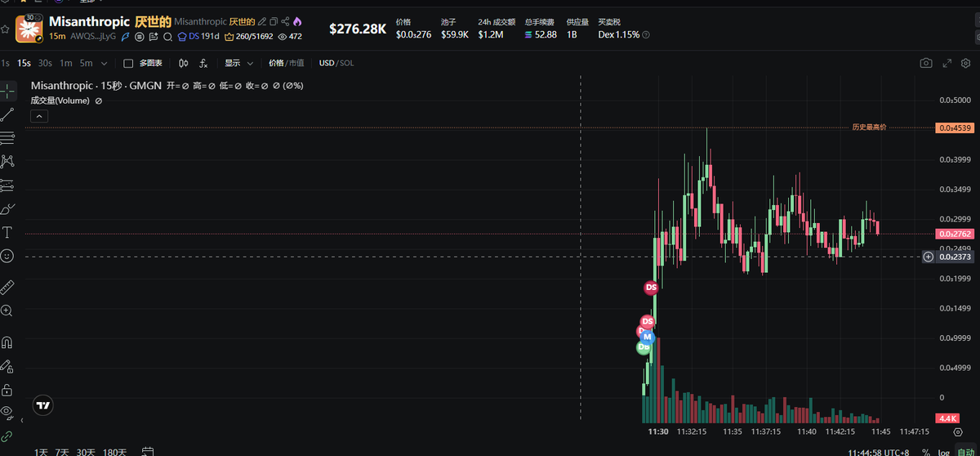Select the 1天 date range
Viewport: 980px width, 456px height.
coord(41,452)
